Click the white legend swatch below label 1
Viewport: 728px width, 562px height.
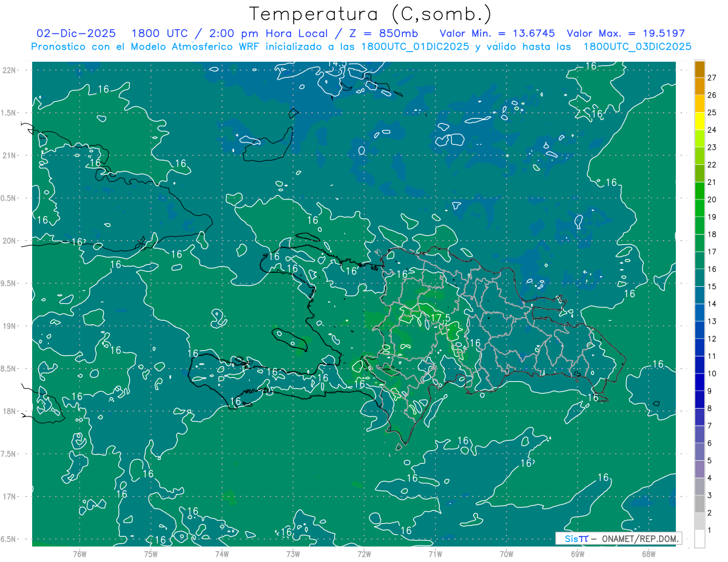coord(699,539)
